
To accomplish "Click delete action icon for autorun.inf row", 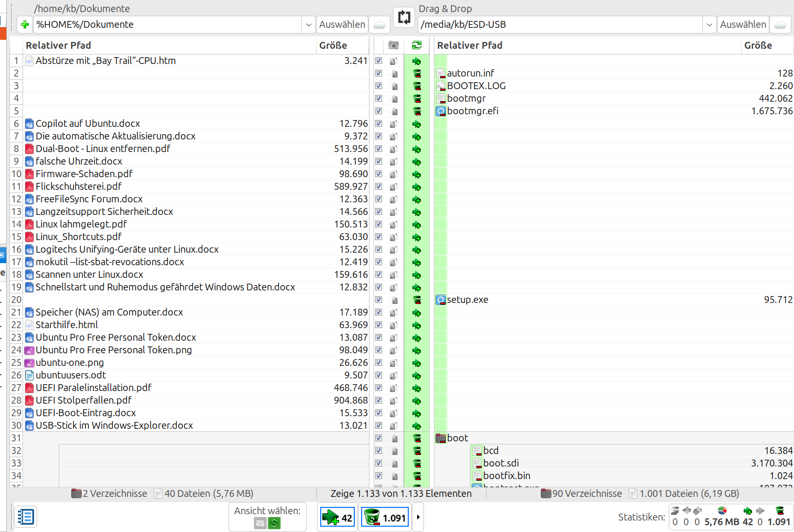I will 417,73.
